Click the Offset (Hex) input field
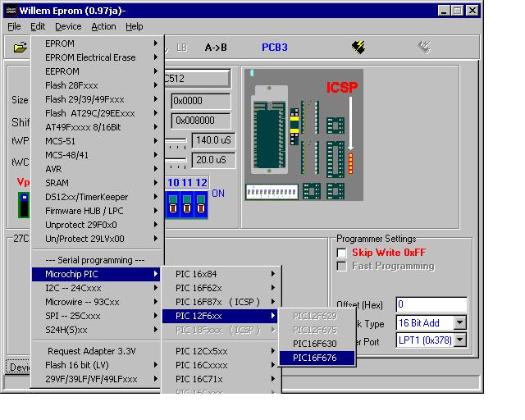This screenshot has height=420, width=525. 431,304
